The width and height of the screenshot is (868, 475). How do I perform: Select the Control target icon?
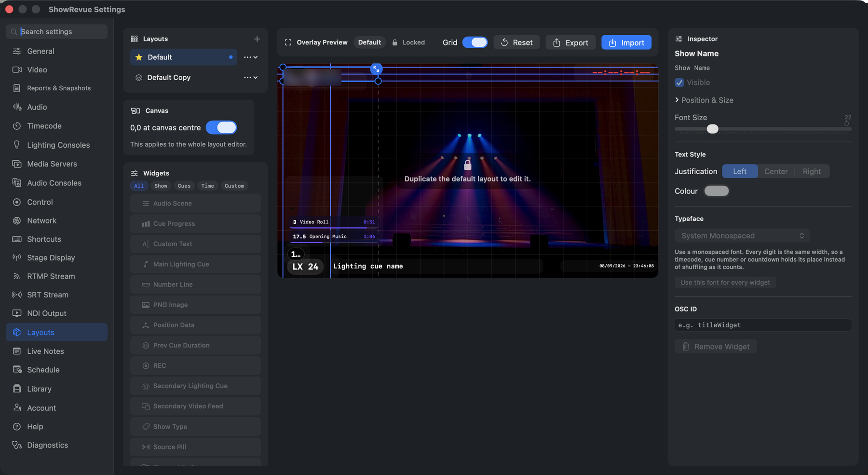tap(17, 202)
